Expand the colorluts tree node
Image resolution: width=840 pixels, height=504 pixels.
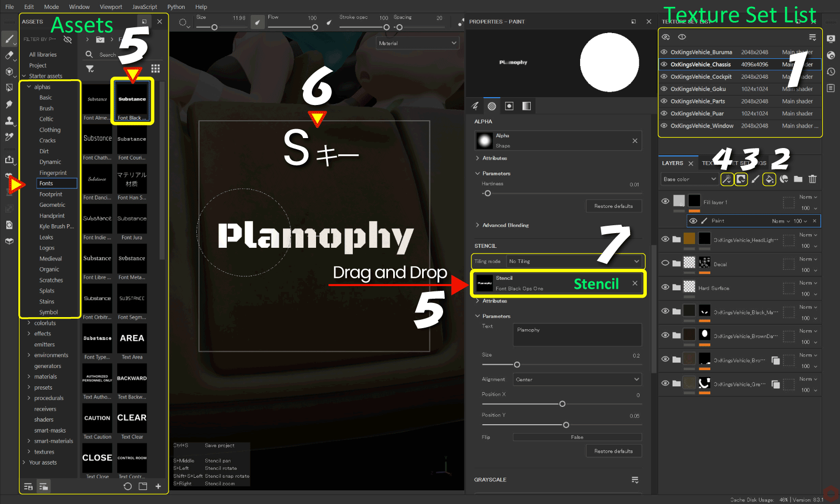tap(29, 323)
